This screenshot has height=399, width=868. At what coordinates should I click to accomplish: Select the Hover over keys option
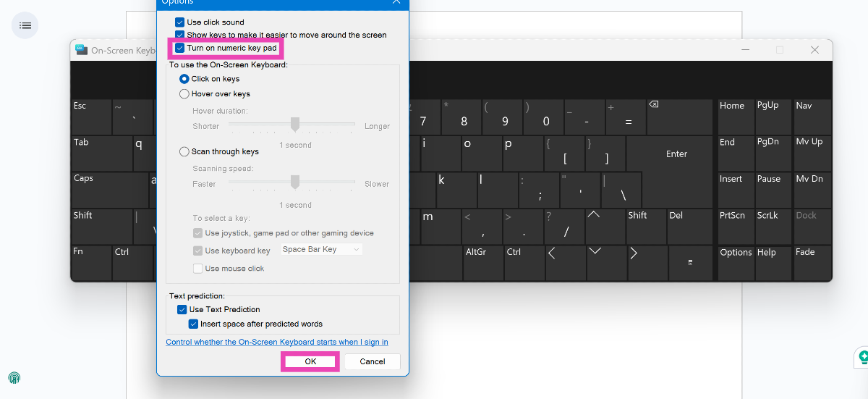point(184,94)
